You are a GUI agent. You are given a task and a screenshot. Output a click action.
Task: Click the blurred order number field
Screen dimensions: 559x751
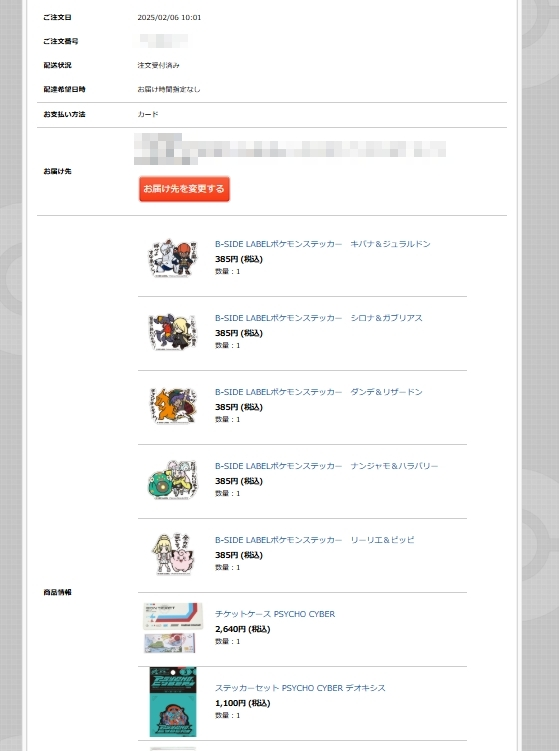[161, 41]
